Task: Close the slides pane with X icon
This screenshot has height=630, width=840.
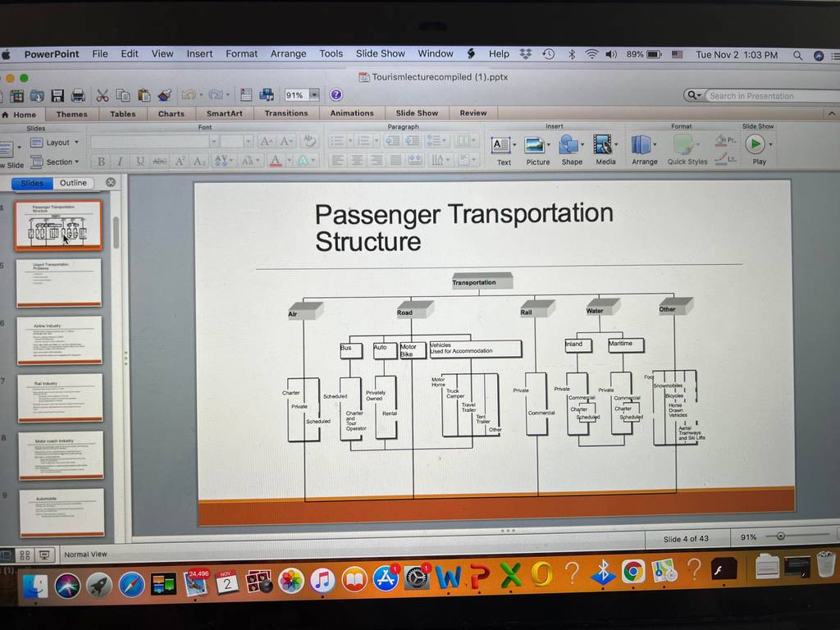Action: pos(111,182)
